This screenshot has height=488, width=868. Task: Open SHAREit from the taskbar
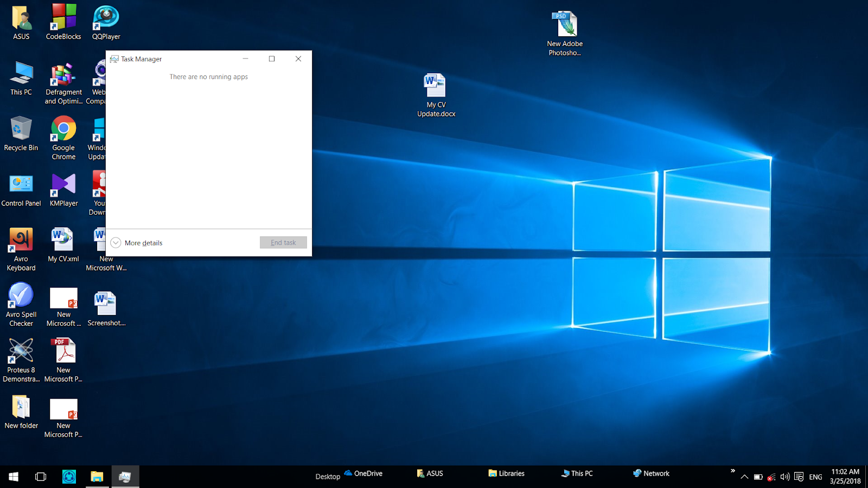click(x=69, y=477)
